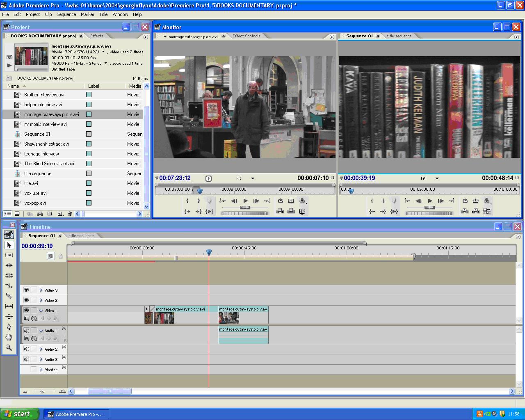Viewport: 525px width, 420px height.
Task: Expand the Video 3 track
Action: click(x=41, y=290)
